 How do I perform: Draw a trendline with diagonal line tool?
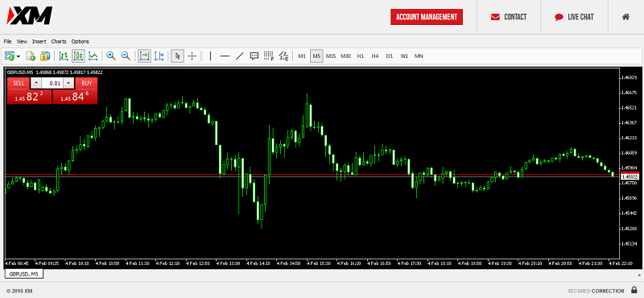[x=239, y=56]
